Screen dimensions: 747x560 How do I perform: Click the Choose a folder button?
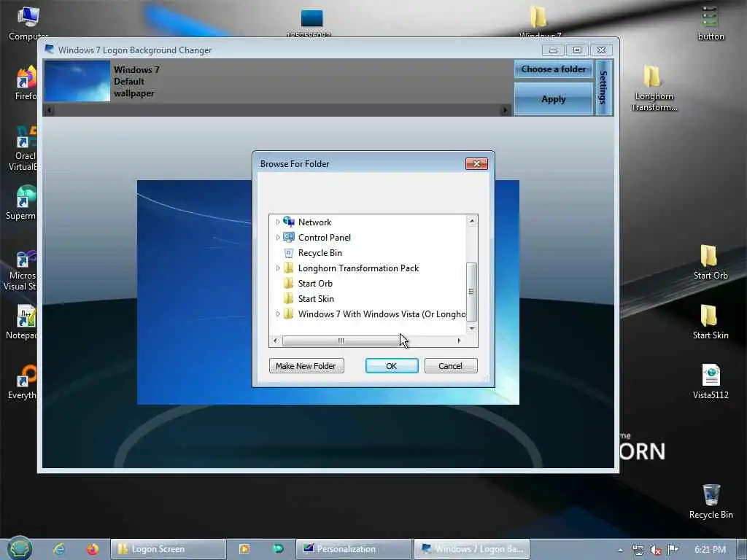(553, 69)
